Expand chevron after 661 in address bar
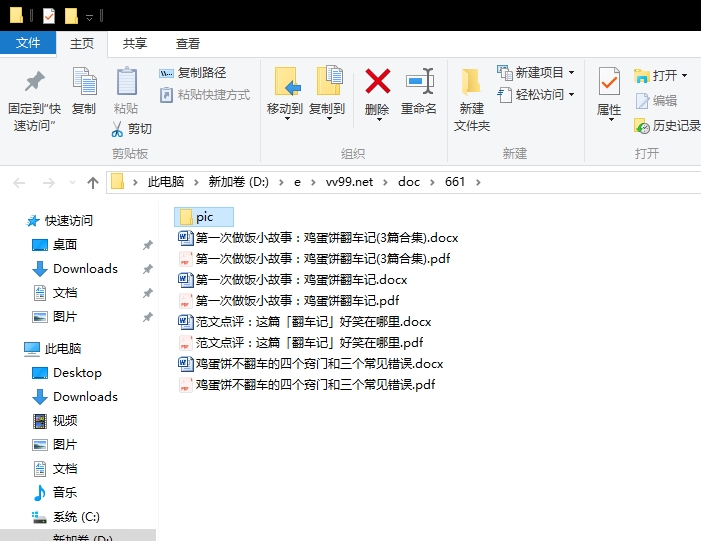This screenshot has width=701, height=541. [478, 182]
